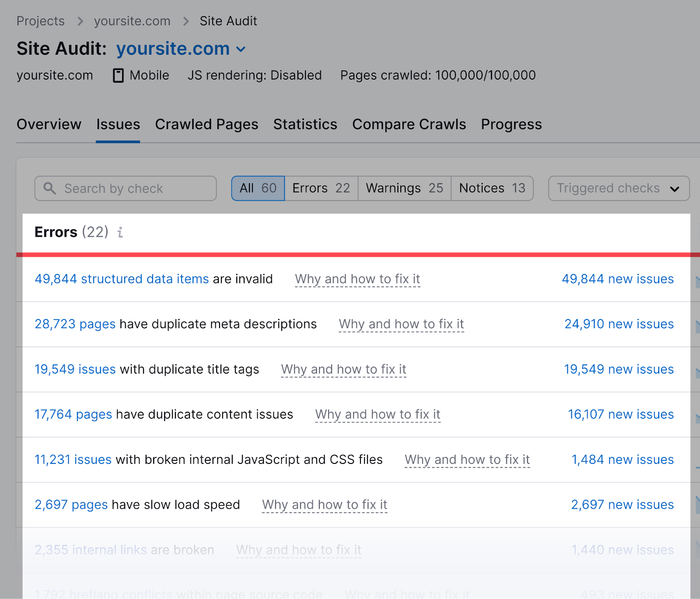Open 49,844 structured data items link
700x599 pixels.
pyautogui.click(x=122, y=279)
